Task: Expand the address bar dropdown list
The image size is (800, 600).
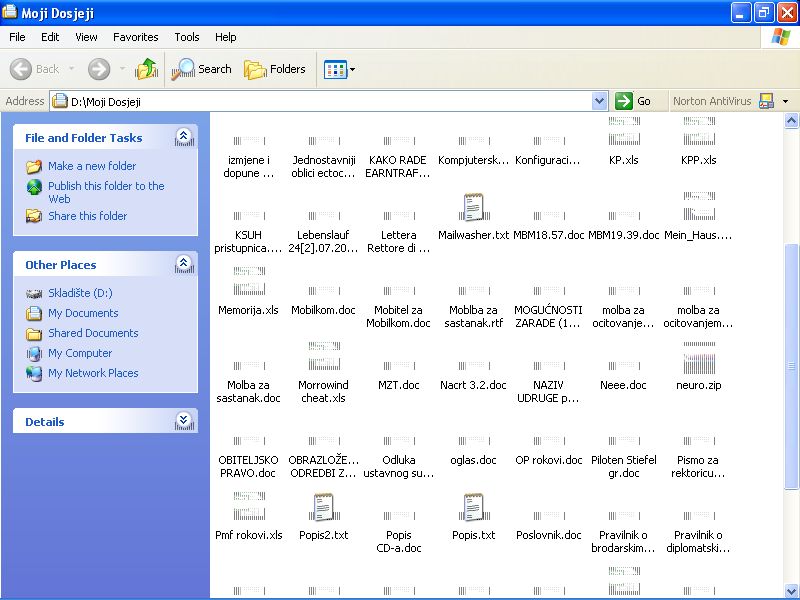Action: [x=599, y=101]
